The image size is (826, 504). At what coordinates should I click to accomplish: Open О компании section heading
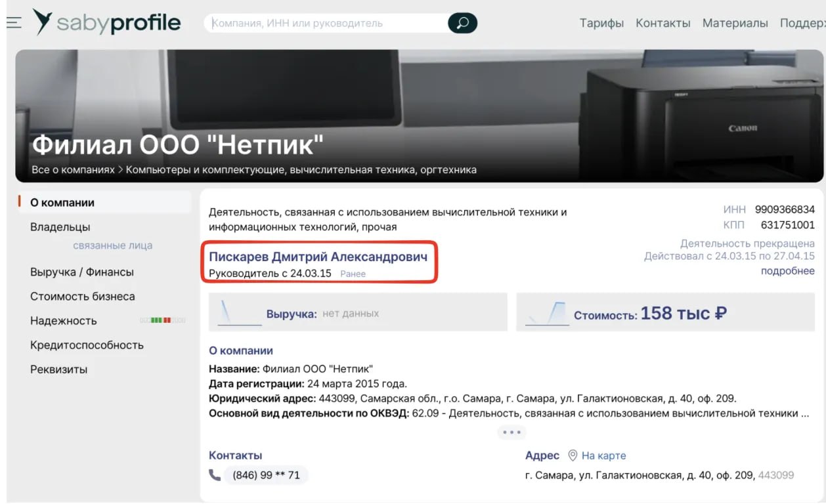point(241,350)
